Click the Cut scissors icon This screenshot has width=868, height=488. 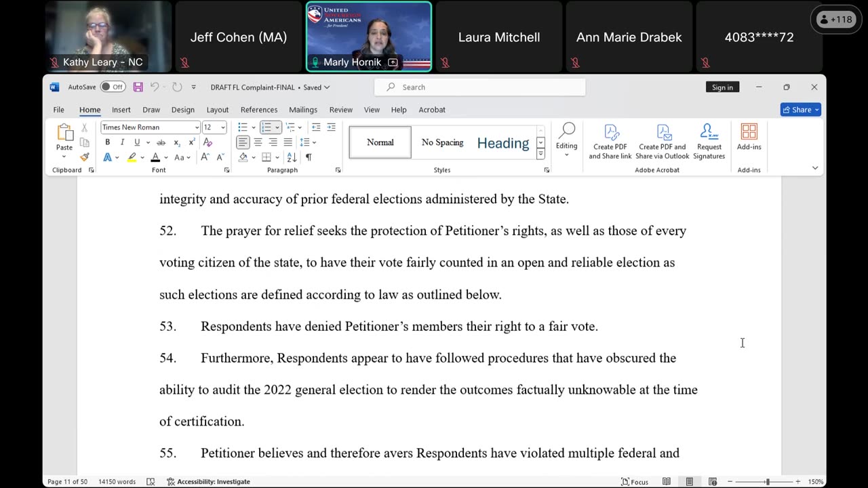click(x=85, y=127)
